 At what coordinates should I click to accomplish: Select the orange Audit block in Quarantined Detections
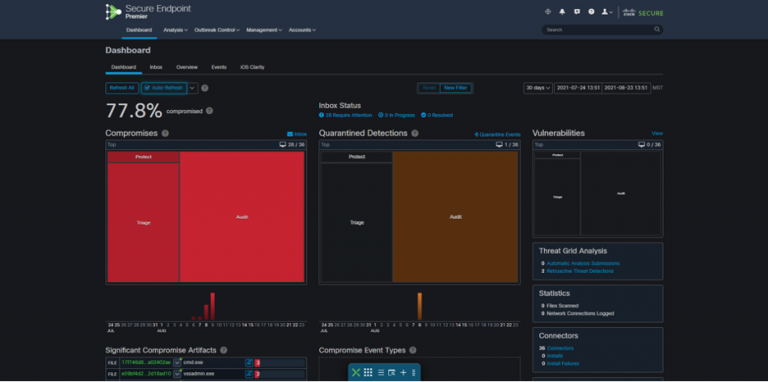point(456,217)
